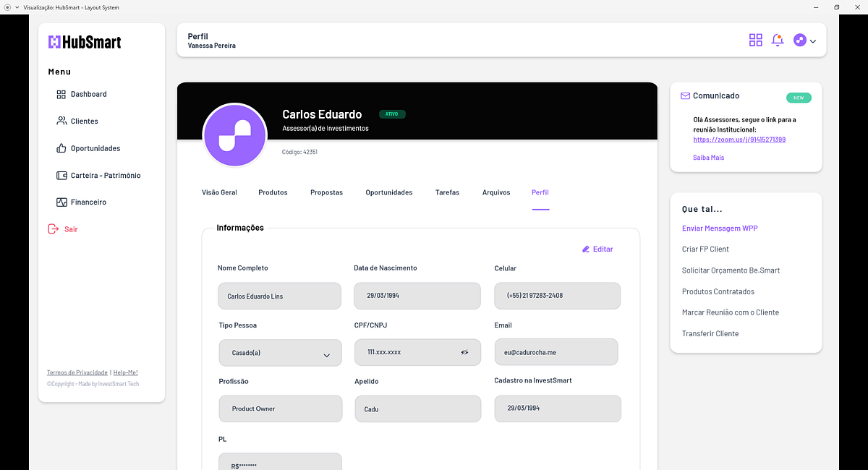Screen dimensions: 868x470
Task: Click the Editar button
Action: [x=597, y=249]
